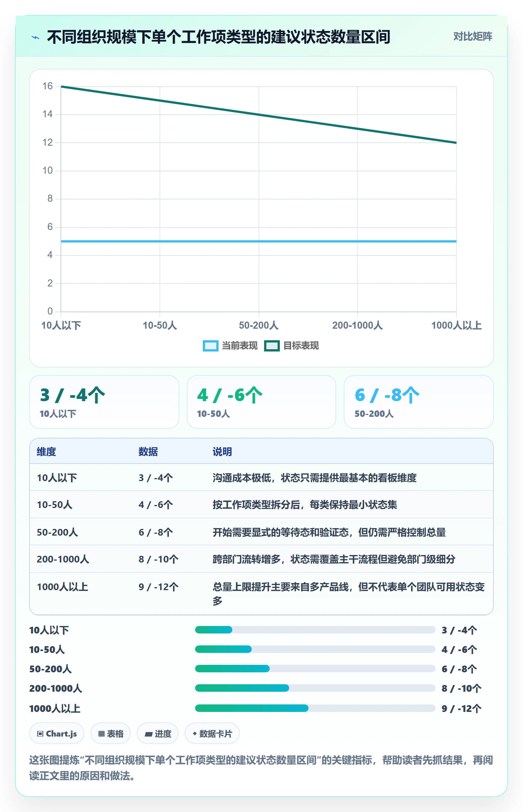Viewport: 523px width, 812px height.
Task: Select the 数据卡片 tag chip
Action: (212, 734)
